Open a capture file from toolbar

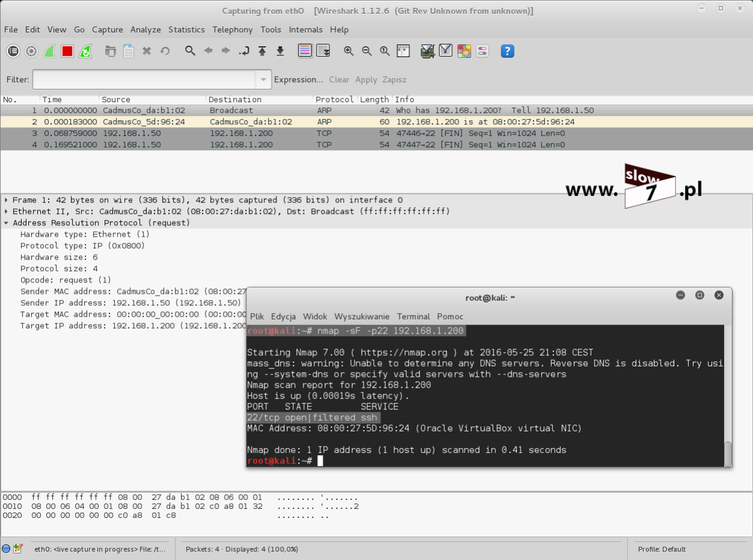pyautogui.click(x=111, y=51)
